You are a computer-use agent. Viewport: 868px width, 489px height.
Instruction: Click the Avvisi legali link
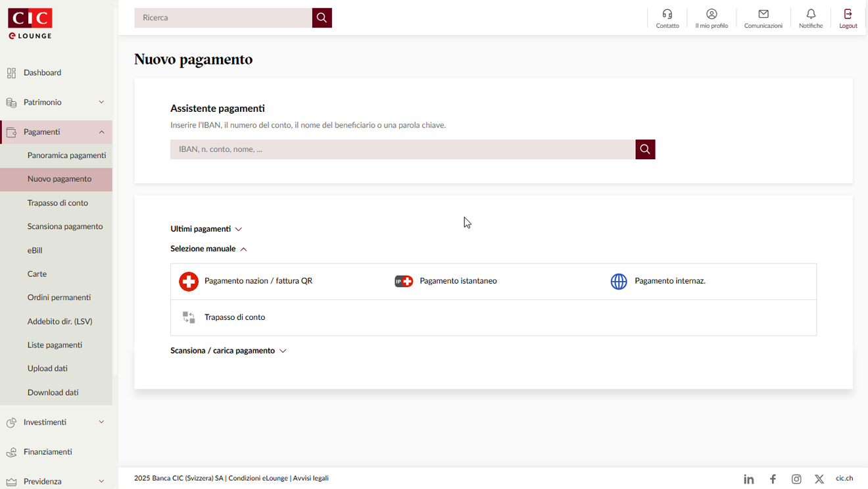[311, 478]
